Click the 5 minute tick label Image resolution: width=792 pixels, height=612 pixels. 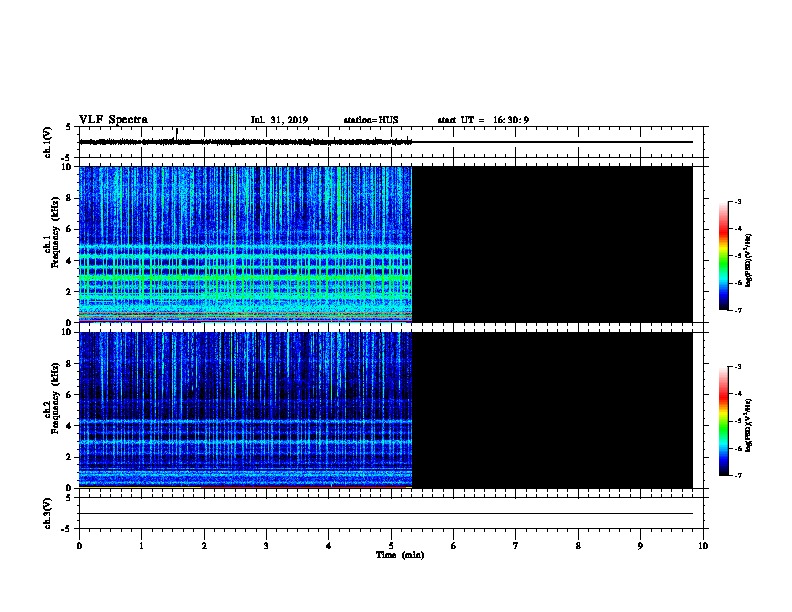pos(391,545)
